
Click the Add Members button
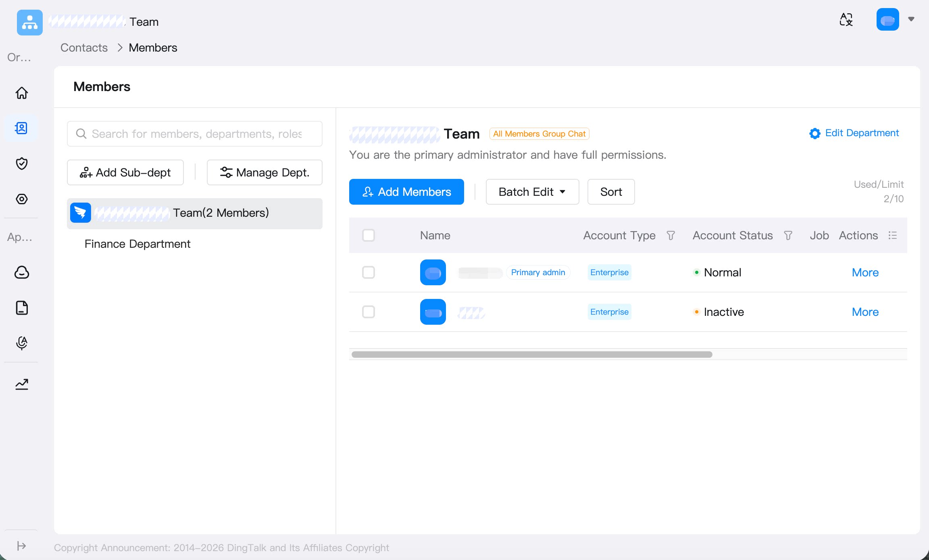tap(406, 192)
